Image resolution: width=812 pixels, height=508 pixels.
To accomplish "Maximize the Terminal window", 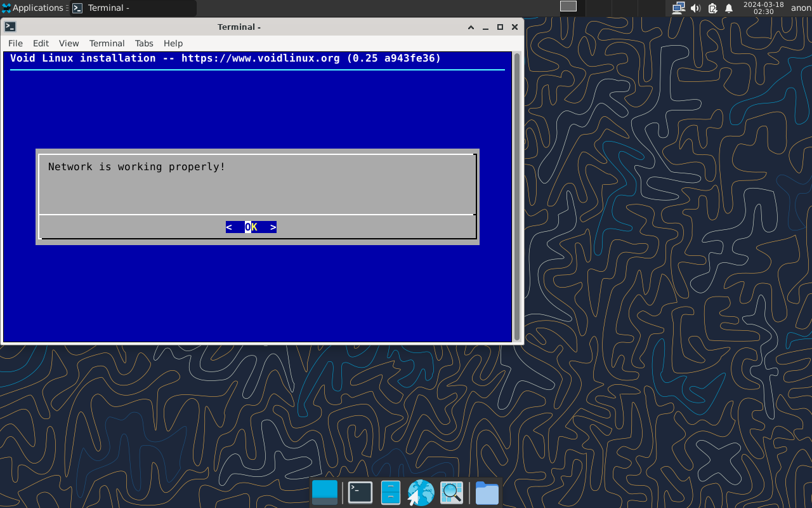I will pos(500,27).
